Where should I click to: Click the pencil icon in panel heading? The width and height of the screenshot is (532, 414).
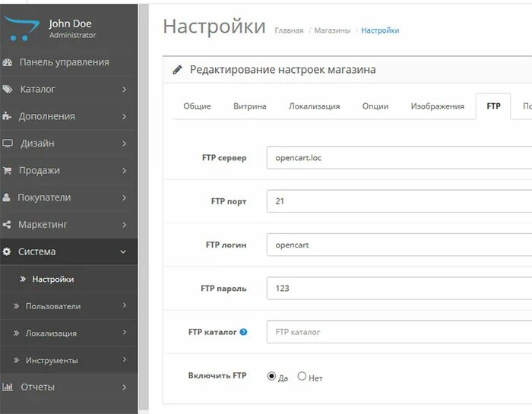click(x=177, y=70)
